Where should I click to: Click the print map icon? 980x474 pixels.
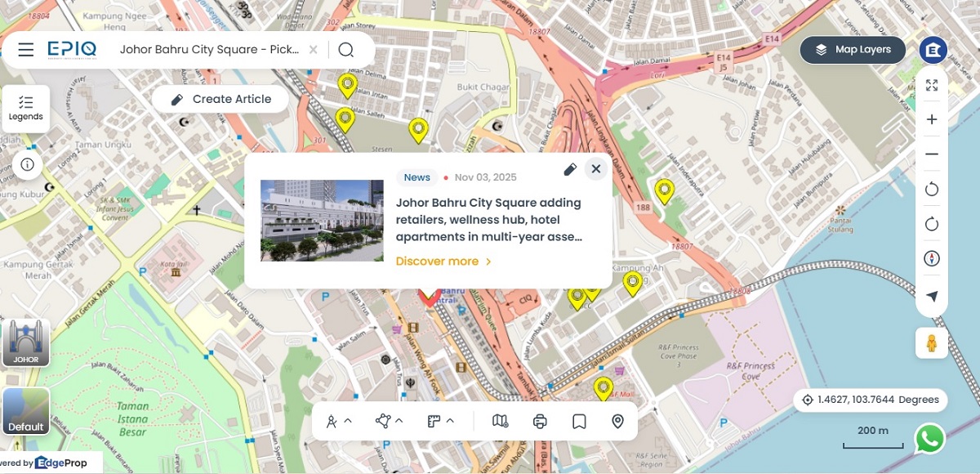540,422
